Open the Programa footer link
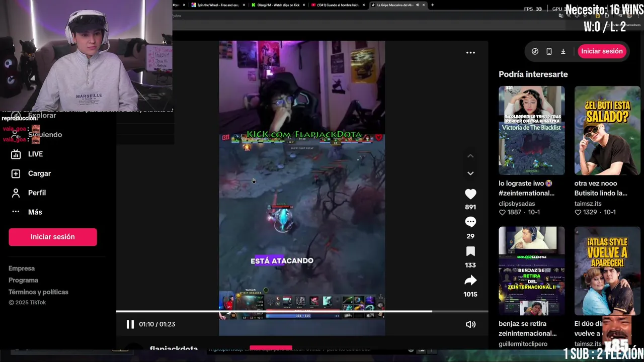644x362 pixels. coord(23,280)
